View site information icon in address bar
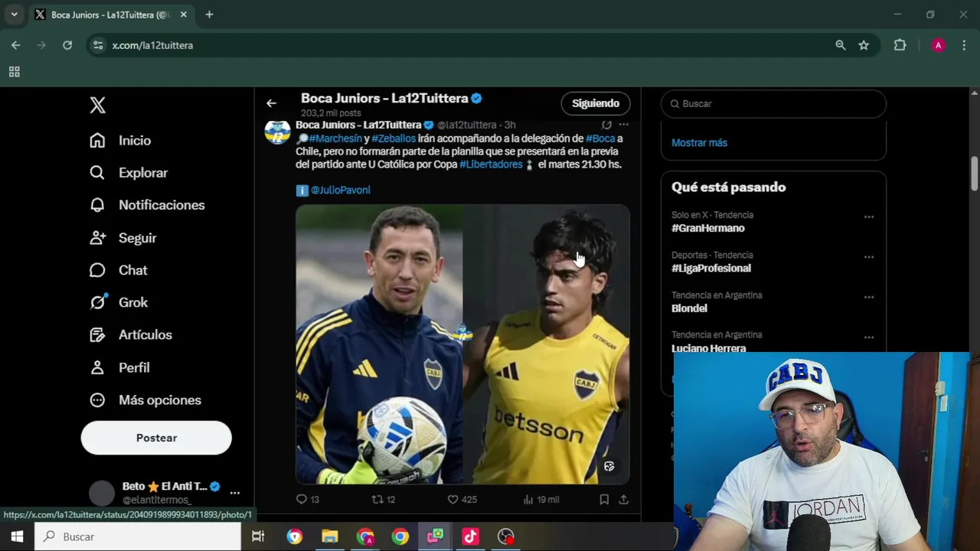 click(x=98, y=45)
